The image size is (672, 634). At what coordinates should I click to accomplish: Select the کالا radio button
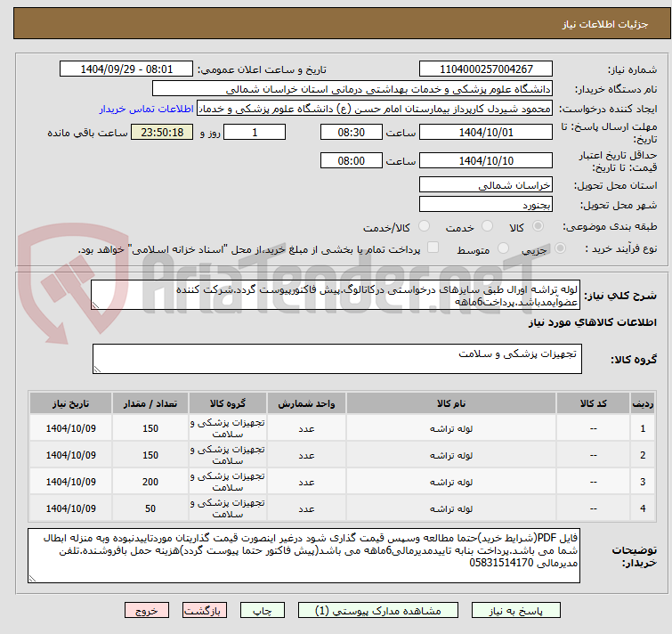(538, 226)
